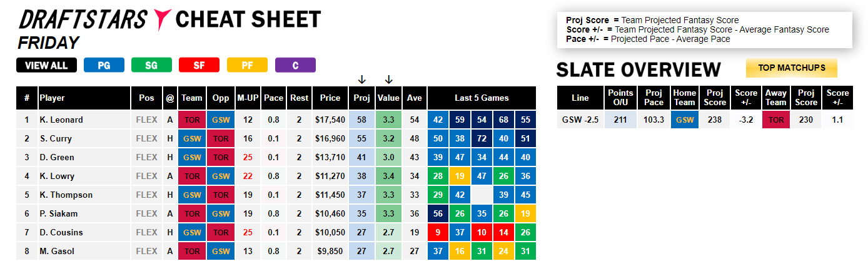Click the Last 5 Games header

482,98
